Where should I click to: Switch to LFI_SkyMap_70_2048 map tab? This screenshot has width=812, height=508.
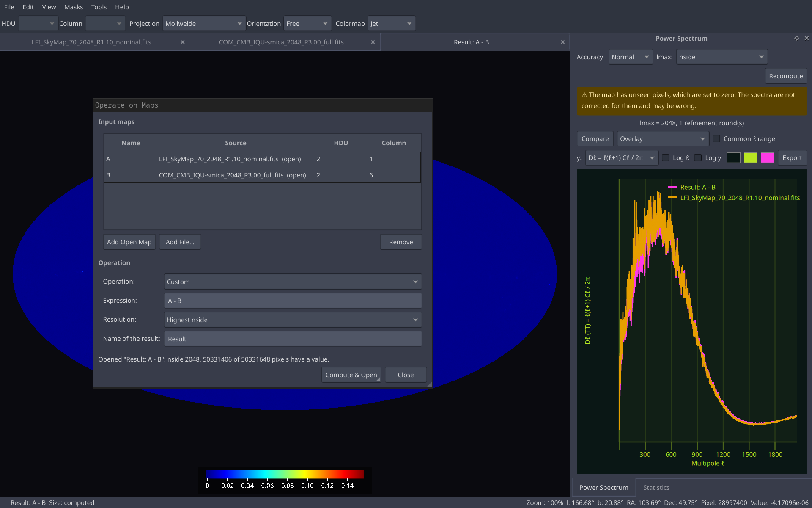click(91, 42)
